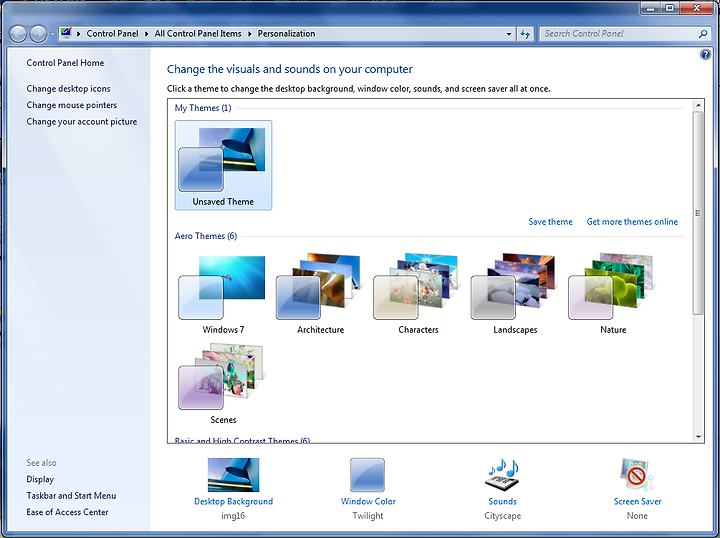Click the Control Panel icon in address bar
The image size is (720, 538).
[66, 33]
